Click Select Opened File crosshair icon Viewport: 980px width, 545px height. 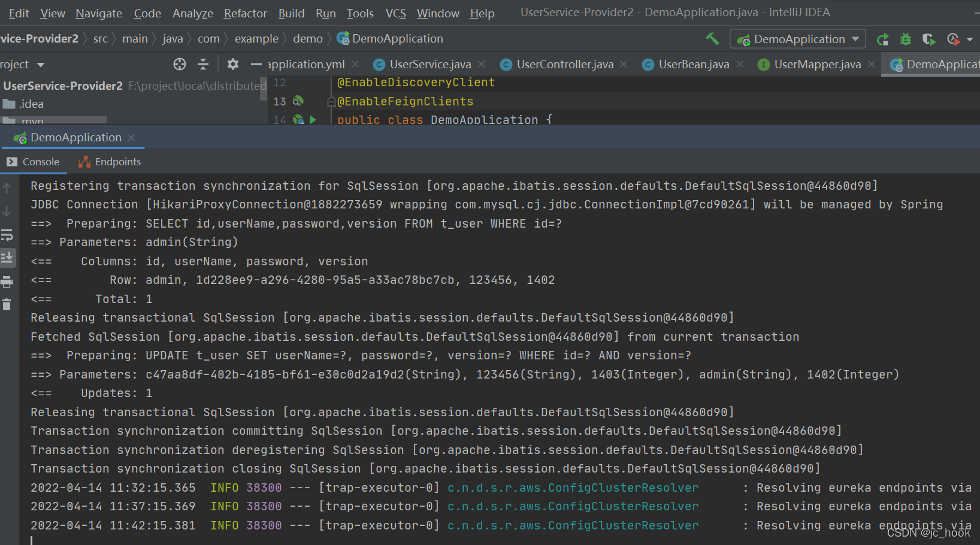pyautogui.click(x=180, y=64)
